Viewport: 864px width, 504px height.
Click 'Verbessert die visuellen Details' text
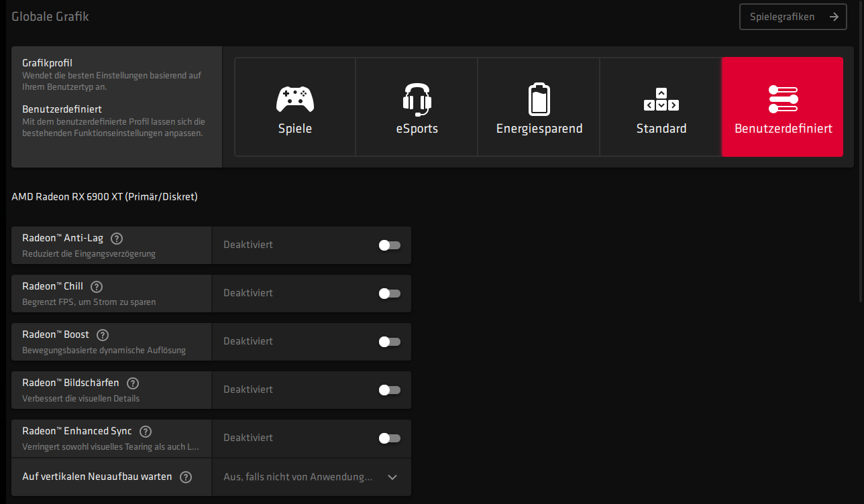pos(80,399)
